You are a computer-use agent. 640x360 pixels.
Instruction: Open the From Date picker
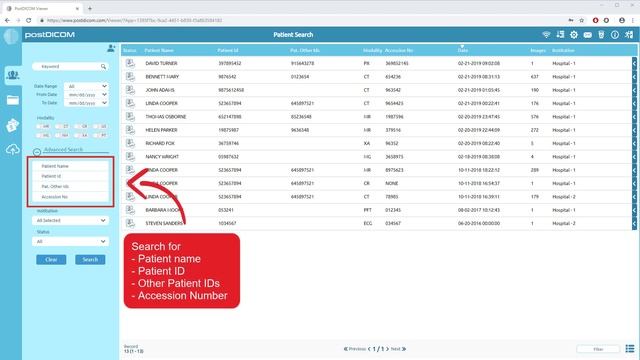point(86,95)
